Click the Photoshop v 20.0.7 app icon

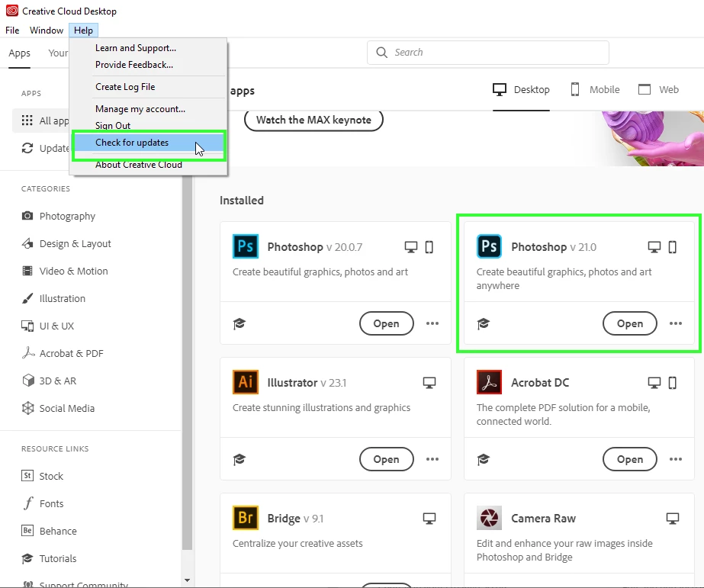(246, 246)
